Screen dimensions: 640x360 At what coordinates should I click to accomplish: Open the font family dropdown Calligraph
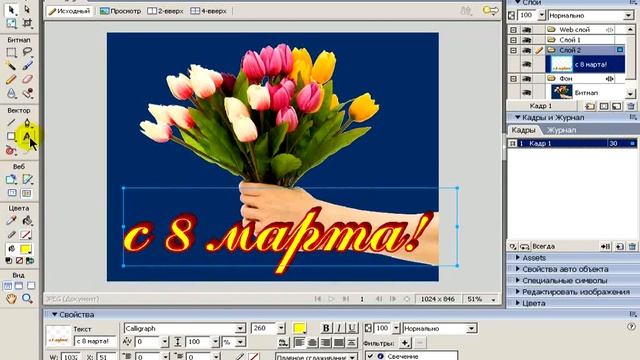[x=240, y=329]
